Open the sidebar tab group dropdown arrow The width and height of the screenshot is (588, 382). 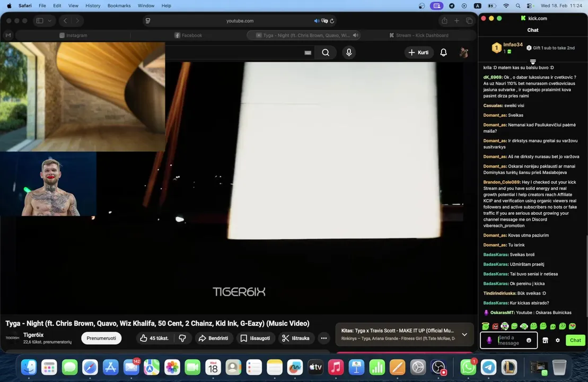point(49,21)
